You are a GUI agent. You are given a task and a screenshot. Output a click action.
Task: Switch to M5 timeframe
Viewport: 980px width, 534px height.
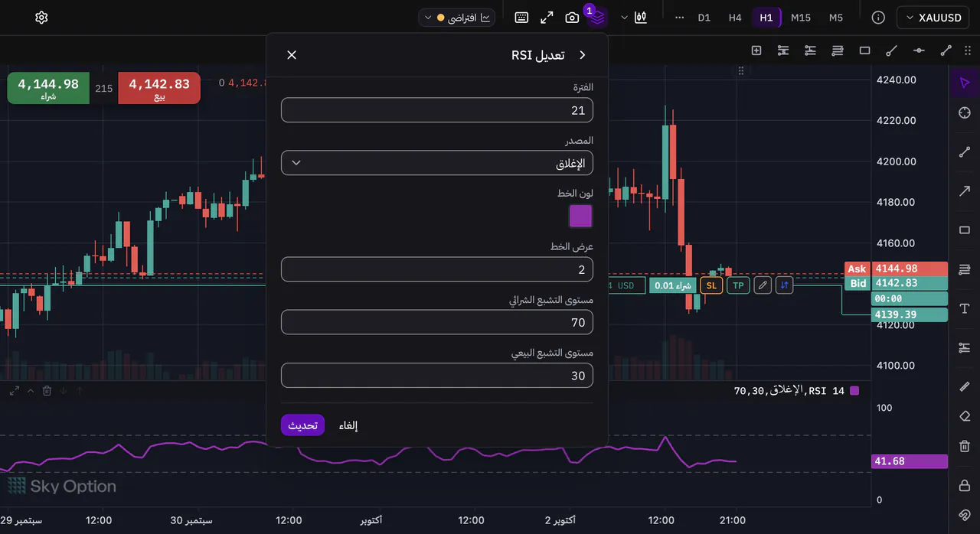point(836,18)
